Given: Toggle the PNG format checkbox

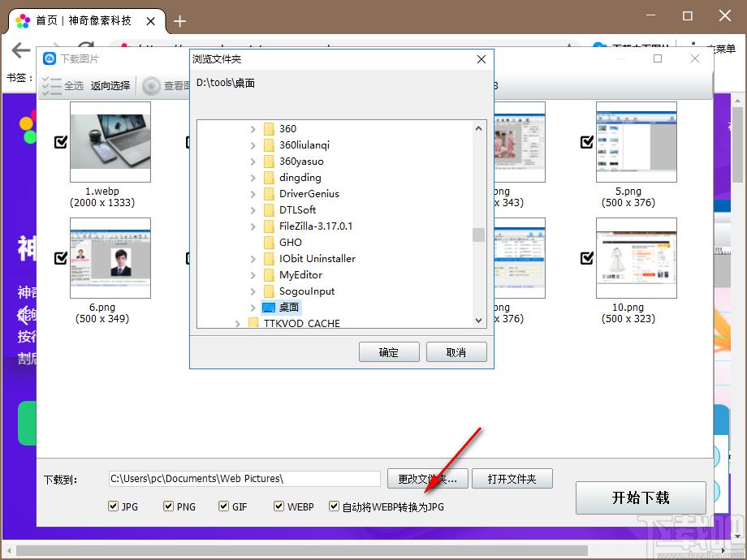Looking at the screenshot, I should click(x=168, y=506).
